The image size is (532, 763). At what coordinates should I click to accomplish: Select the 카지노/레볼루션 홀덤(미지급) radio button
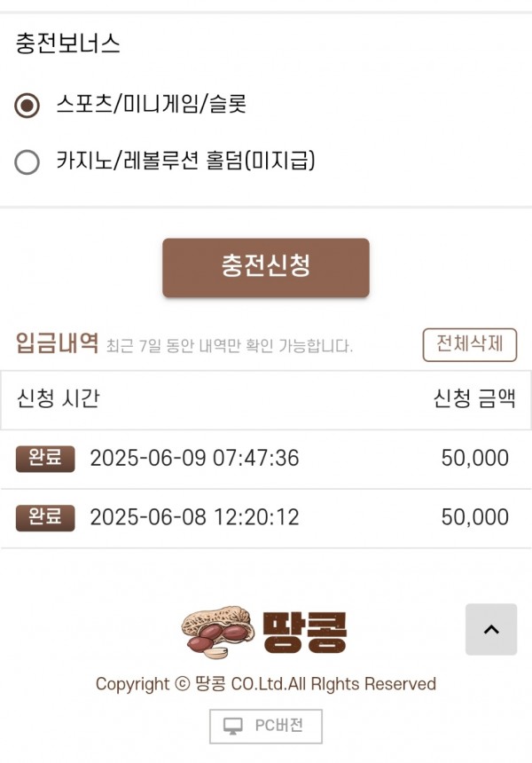pos(27,162)
